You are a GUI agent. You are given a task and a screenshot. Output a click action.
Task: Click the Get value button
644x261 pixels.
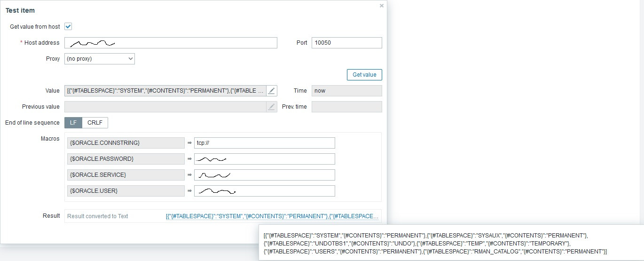point(364,75)
